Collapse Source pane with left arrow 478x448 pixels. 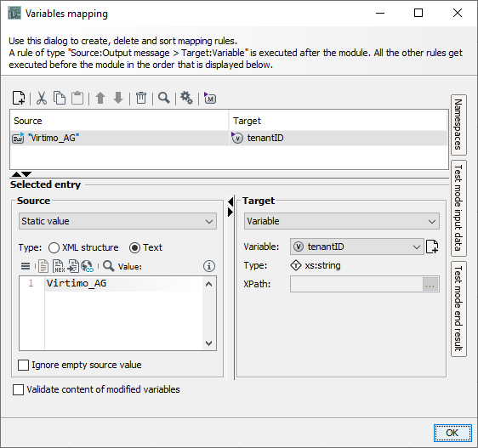pyautogui.click(x=230, y=201)
